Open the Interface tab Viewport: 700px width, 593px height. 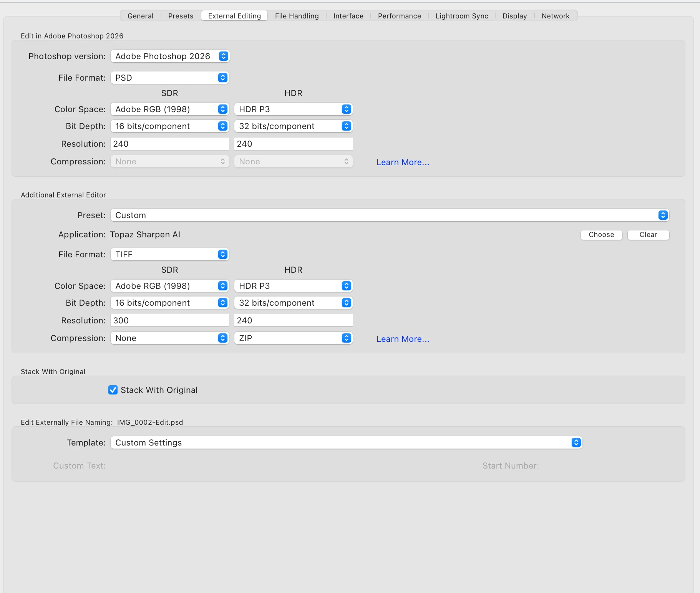click(x=348, y=16)
